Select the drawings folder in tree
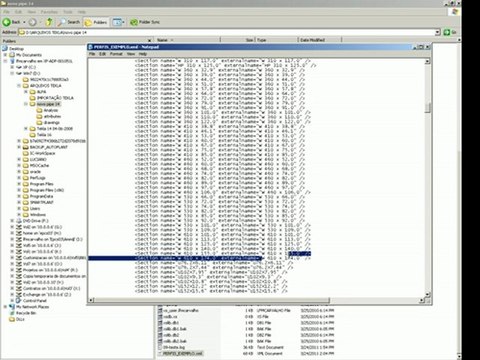 52,122
